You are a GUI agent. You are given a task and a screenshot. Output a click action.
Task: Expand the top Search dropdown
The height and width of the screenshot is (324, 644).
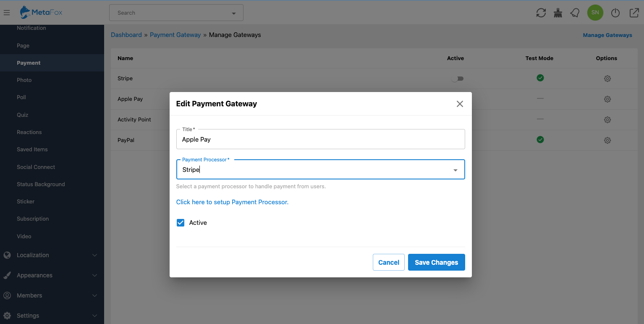233,13
